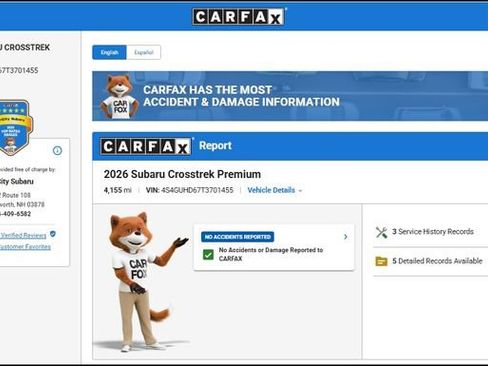Click the wrench service history icon

pyautogui.click(x=381, y=232)
